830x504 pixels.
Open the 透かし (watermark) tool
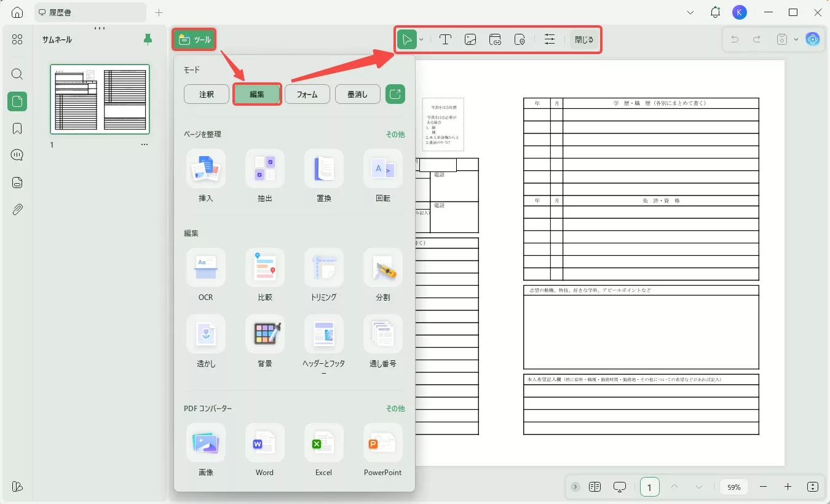206,341
